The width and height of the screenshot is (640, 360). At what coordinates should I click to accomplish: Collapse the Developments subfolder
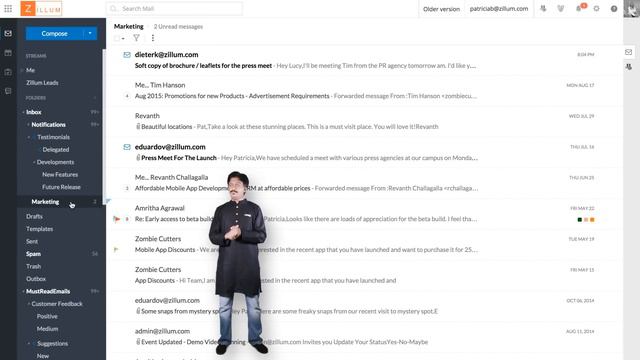coord(34,162)
